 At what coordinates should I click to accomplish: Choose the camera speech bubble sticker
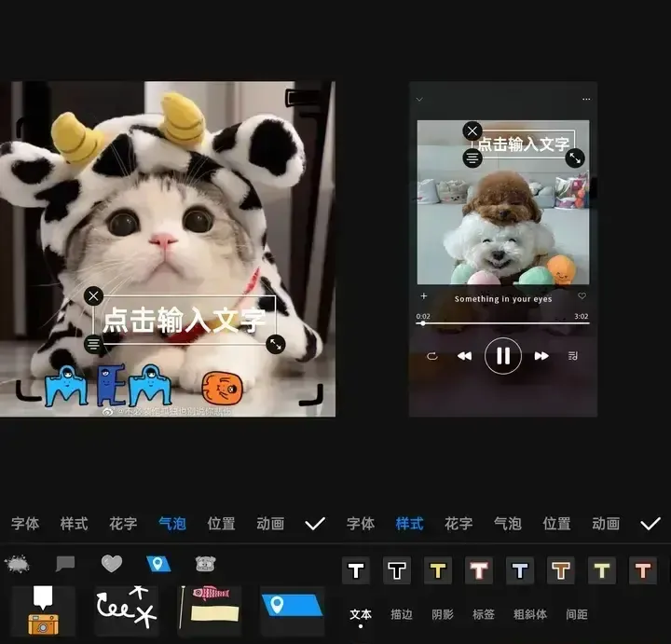pyautogui.click(x=43, y=609)
